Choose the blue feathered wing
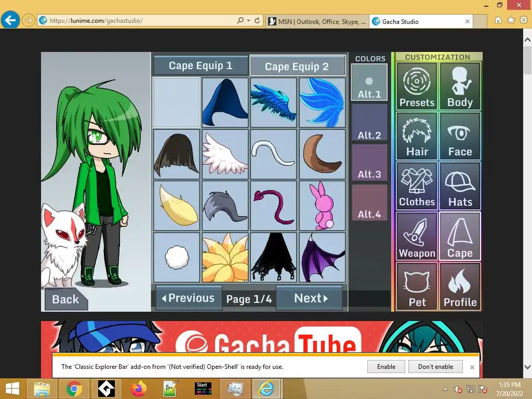Viewport: 532px width, 399px height. pos(273,102)
